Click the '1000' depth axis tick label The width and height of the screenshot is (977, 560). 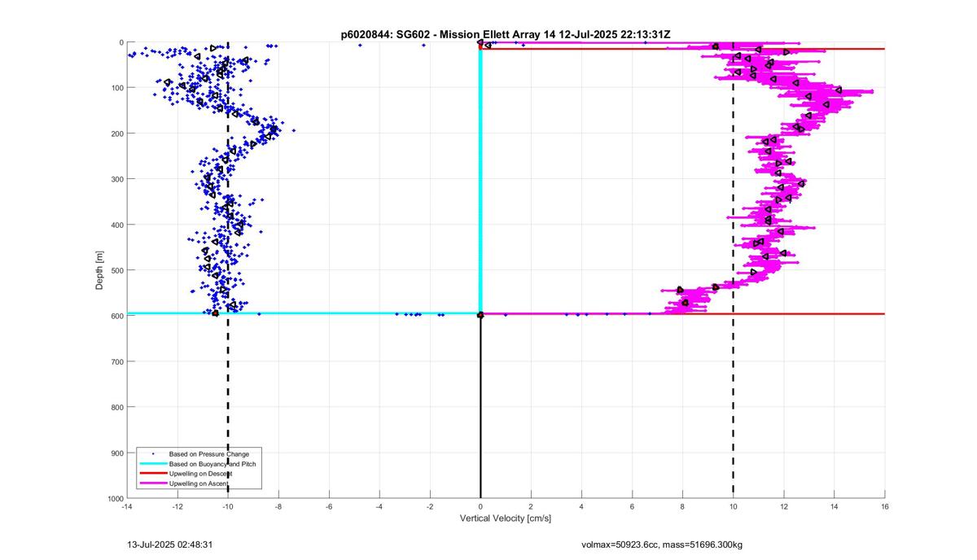[115, 497]
